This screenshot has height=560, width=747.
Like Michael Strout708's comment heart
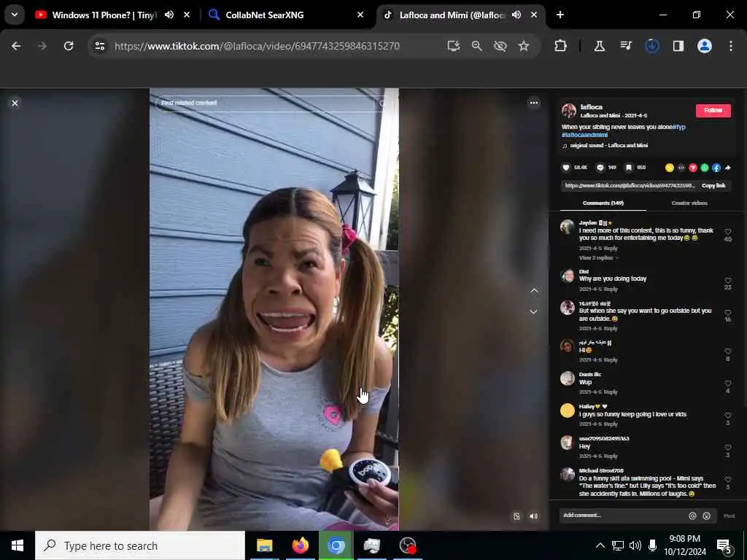click(727, 480)
